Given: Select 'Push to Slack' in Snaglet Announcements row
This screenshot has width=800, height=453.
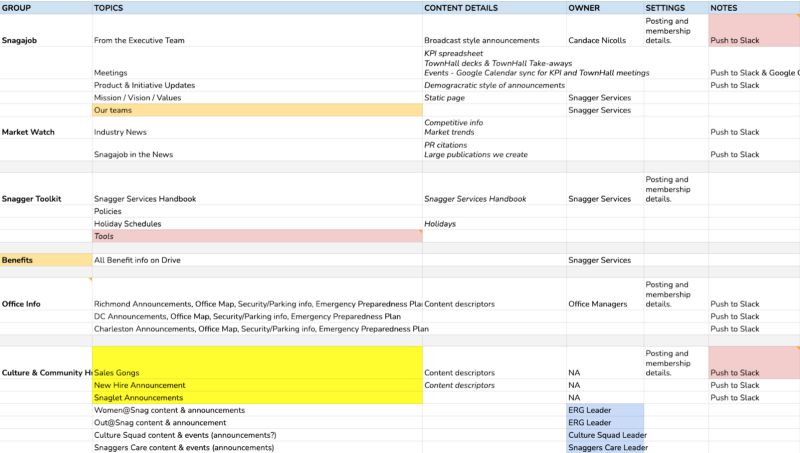Looking at the screenshot, I should 754,398.
